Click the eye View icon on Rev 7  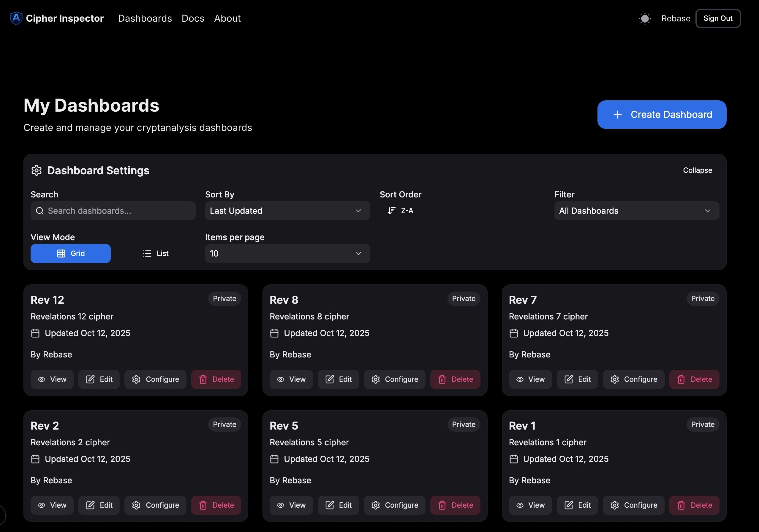coord(520,379)
